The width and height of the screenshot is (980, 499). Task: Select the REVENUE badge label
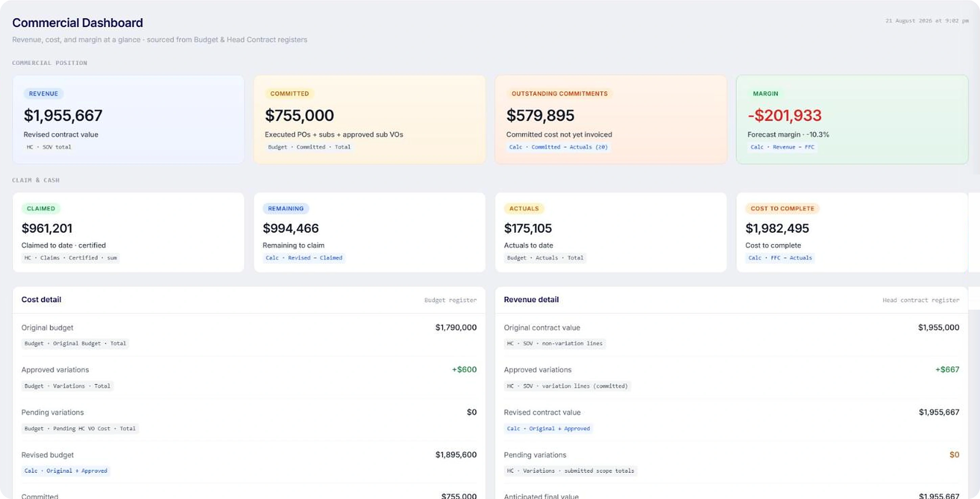(x=43, y=94)
